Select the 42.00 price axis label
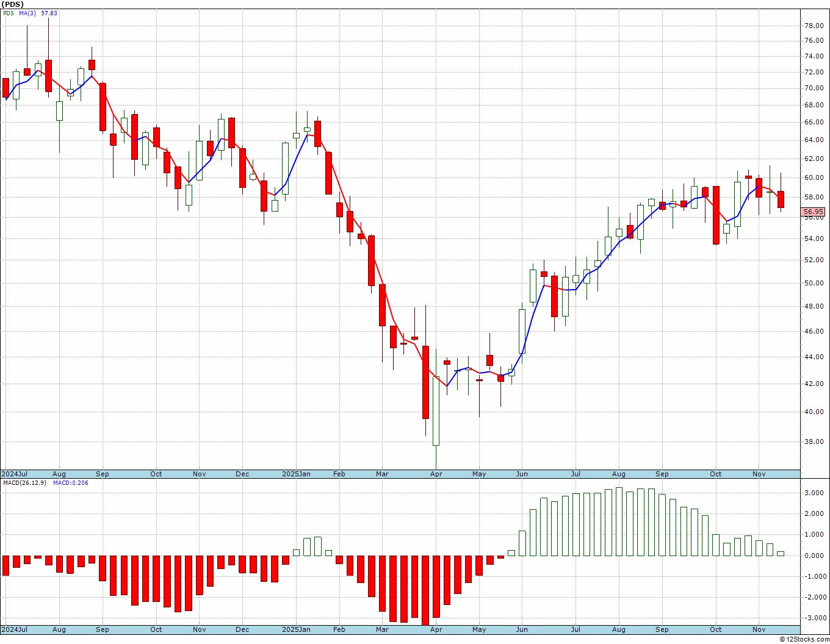Viewport: 830px width, 644px height. (x=814, y=384)
